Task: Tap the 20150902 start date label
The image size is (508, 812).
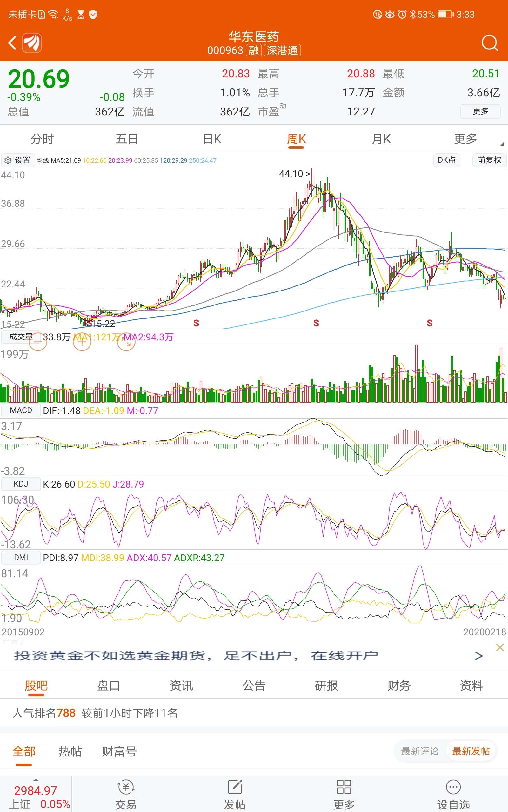Action: pos(23,632)
